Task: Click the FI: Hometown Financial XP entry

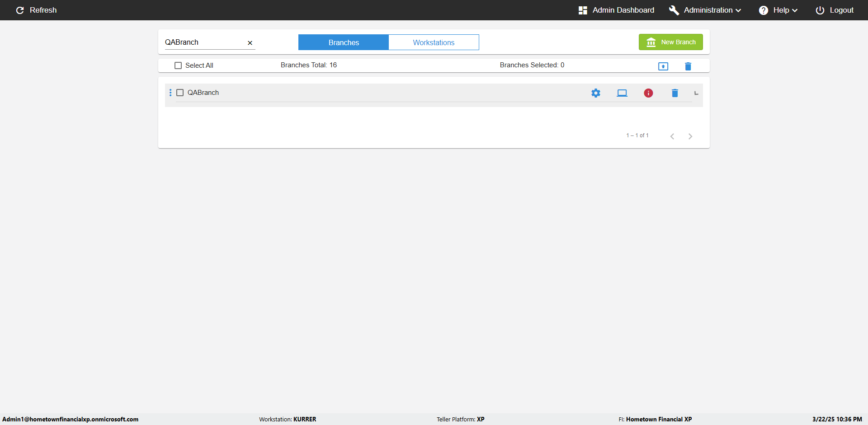Action: [x=655, y=419]
